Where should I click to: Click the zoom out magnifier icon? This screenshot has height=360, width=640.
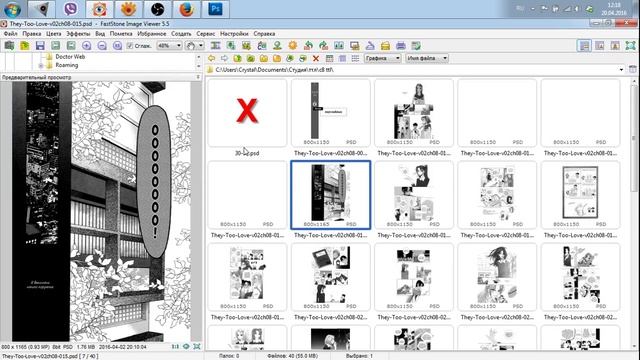click(x=102, y=46)
